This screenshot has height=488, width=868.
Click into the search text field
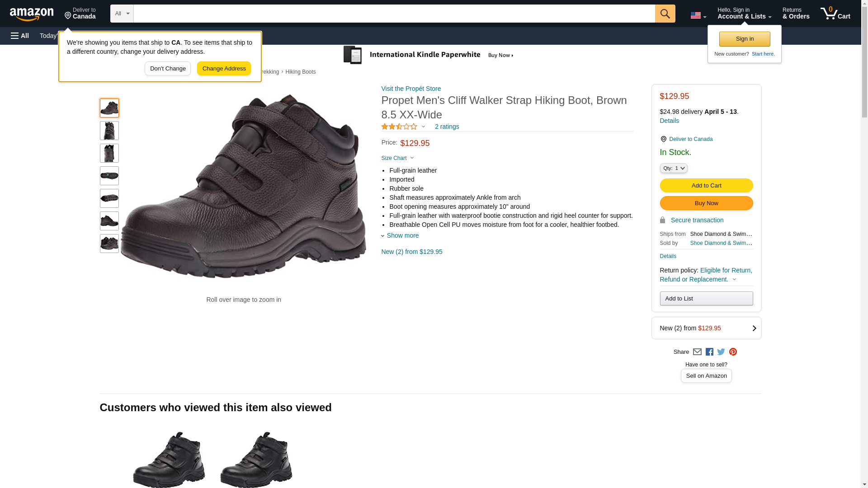click(x=394, y=14)
